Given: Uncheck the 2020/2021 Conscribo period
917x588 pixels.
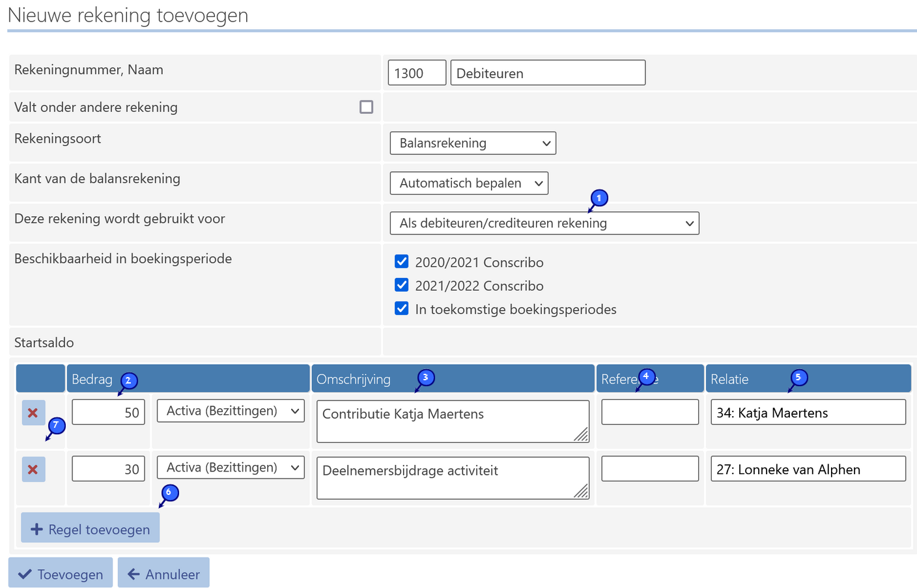Looking at the screenshot, I should (402, 262).
